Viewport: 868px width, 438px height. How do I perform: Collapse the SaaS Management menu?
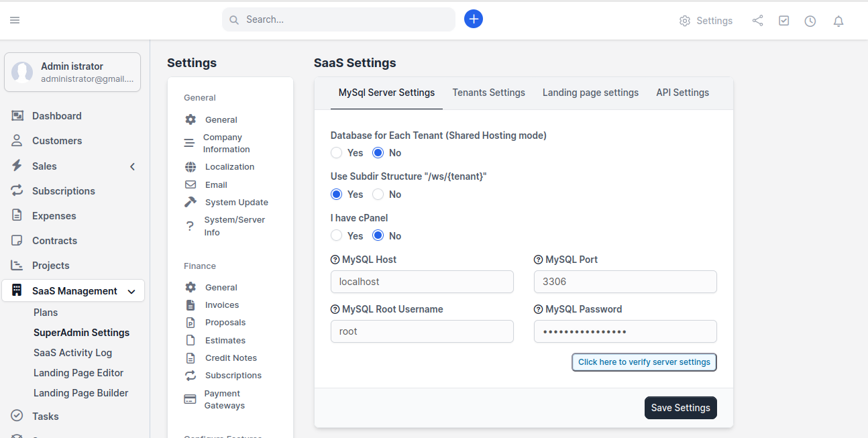(x=131, y=290)
